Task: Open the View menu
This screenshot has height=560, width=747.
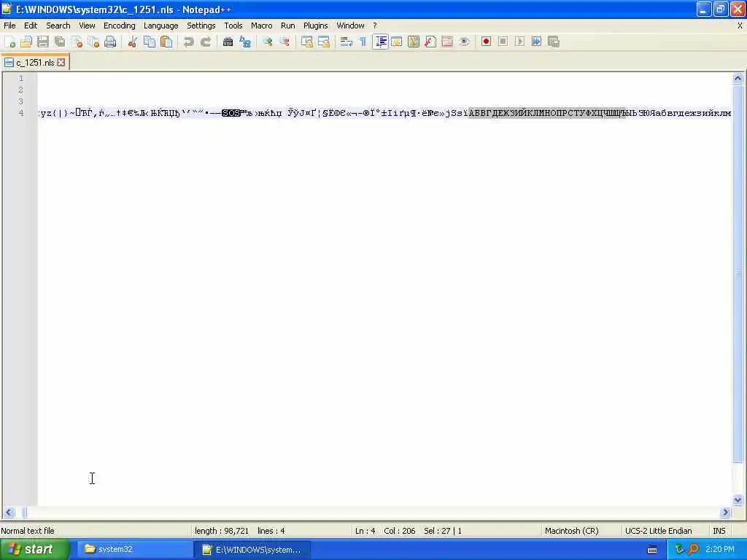Action: 87,26
